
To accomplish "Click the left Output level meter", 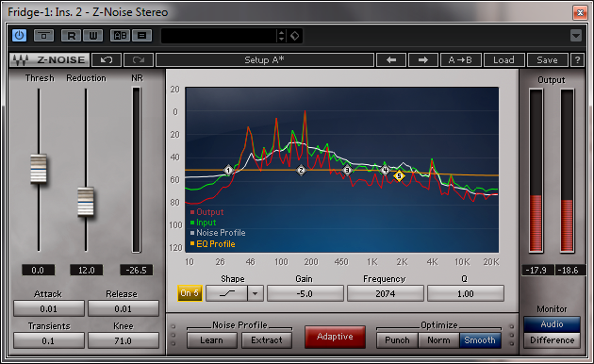I will click(x=536, y=171).
